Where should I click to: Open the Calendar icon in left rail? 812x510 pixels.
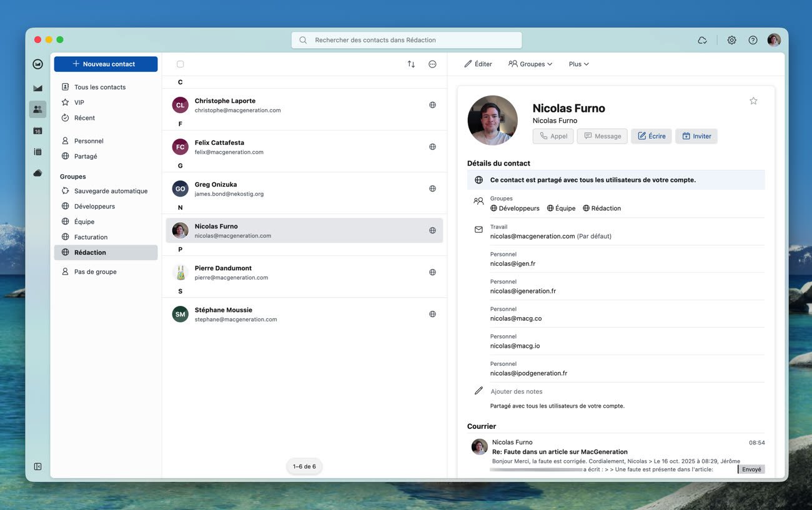(37, 130)
